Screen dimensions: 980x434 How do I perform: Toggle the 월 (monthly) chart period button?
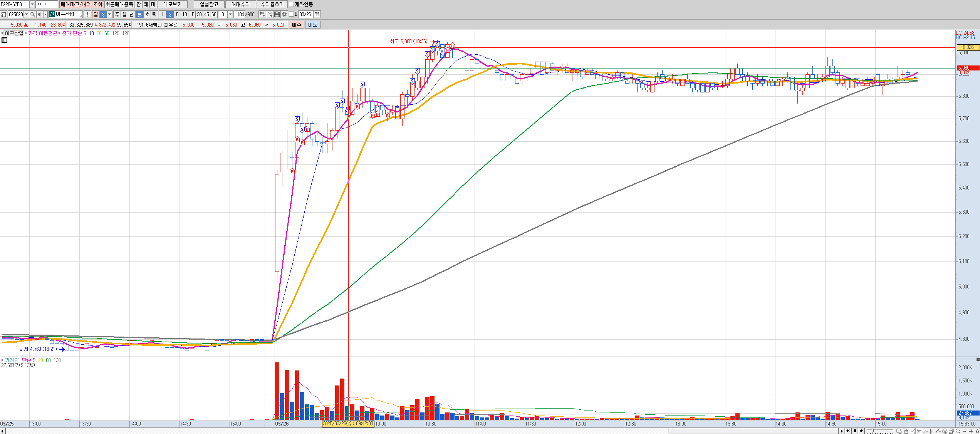[124, 14]
